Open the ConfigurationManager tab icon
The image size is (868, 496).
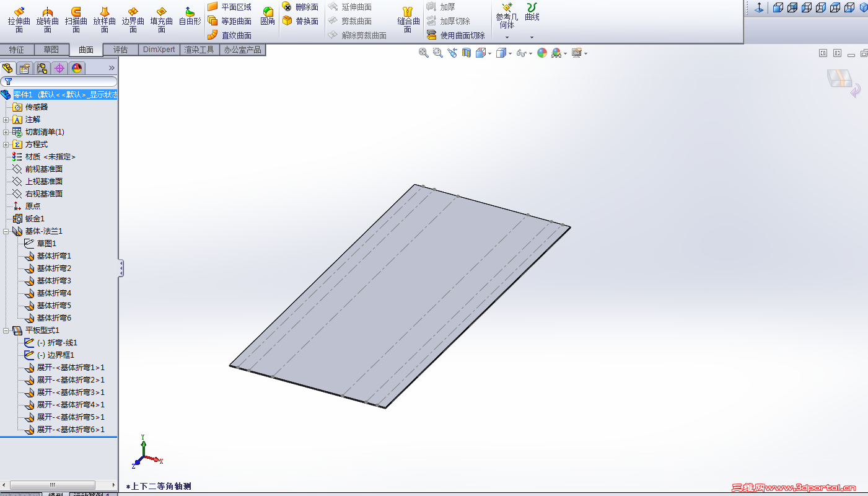42,68
